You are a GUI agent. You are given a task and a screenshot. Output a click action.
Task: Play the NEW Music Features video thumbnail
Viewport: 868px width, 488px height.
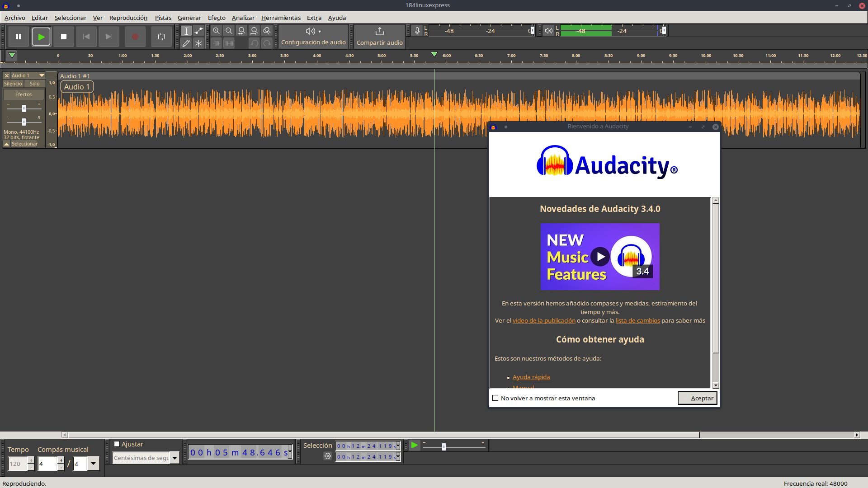pos(600,257)
